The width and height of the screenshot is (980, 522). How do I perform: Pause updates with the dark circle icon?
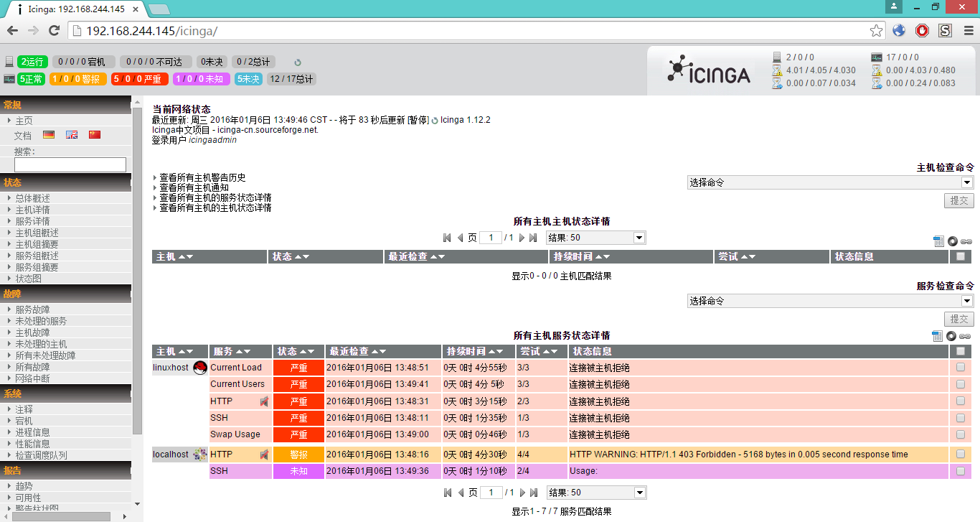[951, 336]
